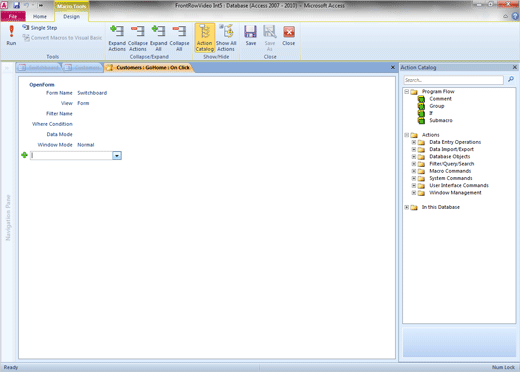Collapse the Program Flow folder
Image resolution: width=520 pixels, height=372 pixels.
click(x=407, y=91)
